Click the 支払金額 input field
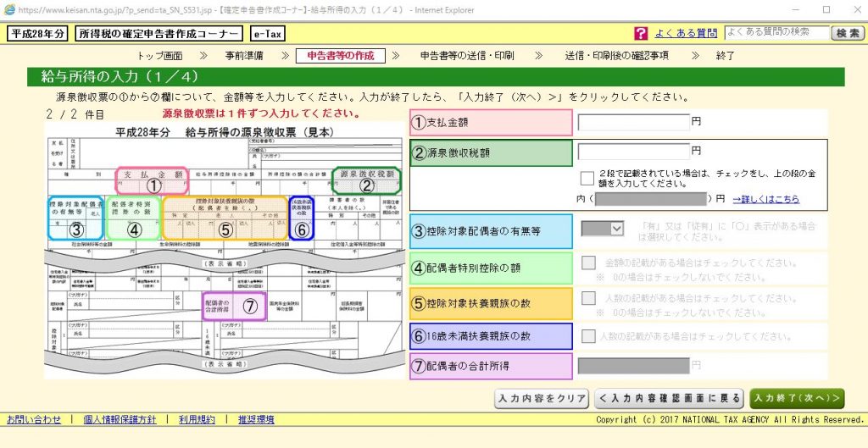868x448 pixels. (x=633, y=122)
